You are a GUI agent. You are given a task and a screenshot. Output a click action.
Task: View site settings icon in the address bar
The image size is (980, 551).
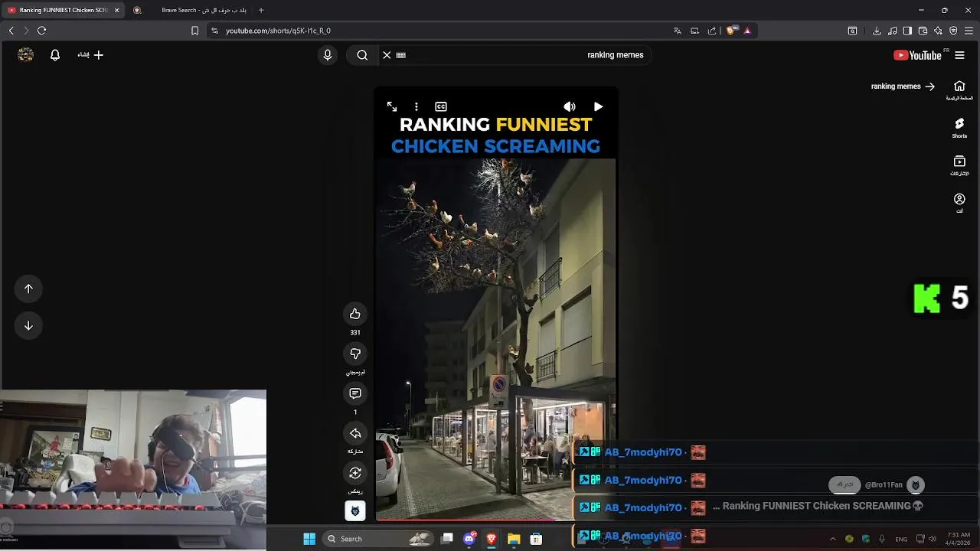pyautogui.click(x=215, y=31)
